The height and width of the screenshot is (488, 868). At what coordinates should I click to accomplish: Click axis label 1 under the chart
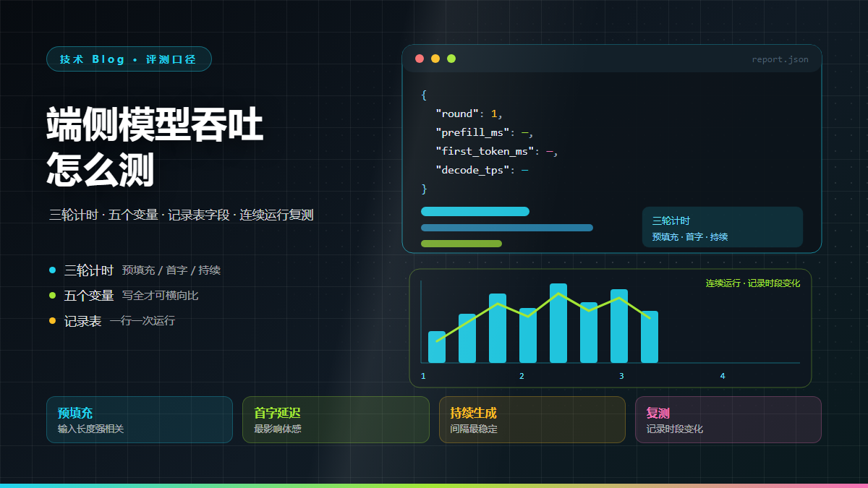point(423,376)
